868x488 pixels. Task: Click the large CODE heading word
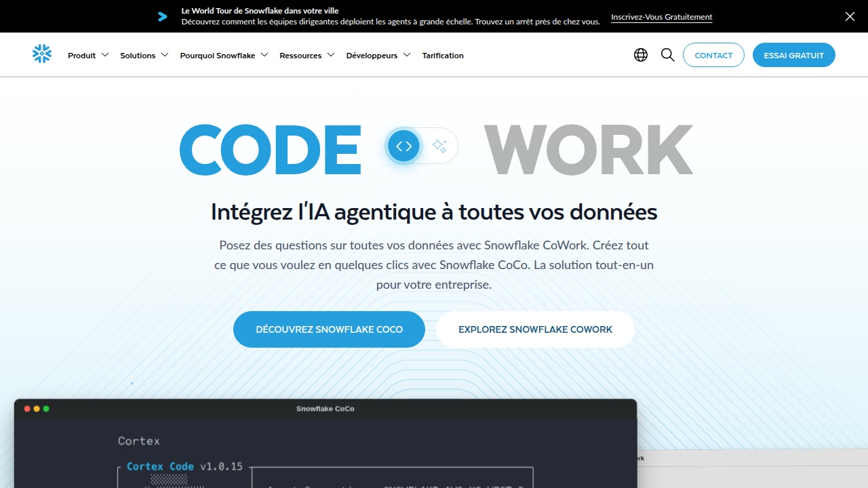[270, 149]
